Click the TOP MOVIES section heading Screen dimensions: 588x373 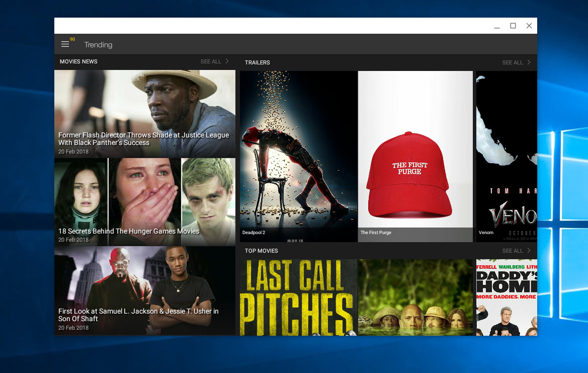coord(262,251)
